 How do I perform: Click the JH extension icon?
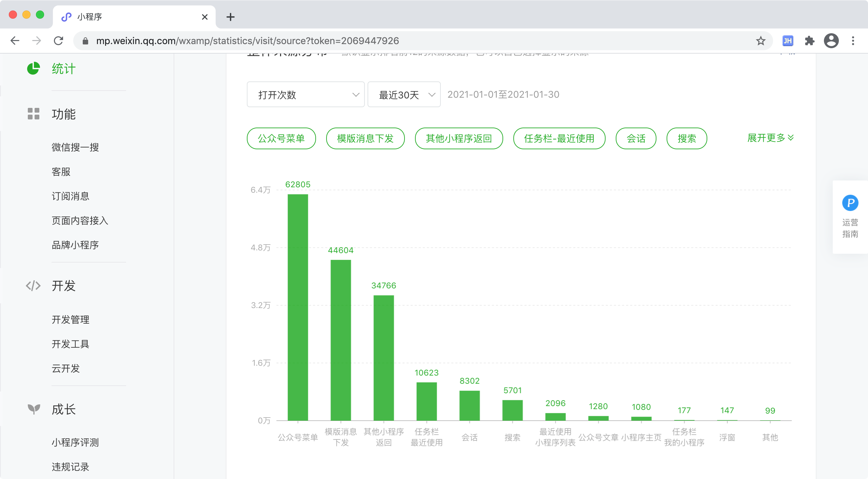tap(788, 41)
